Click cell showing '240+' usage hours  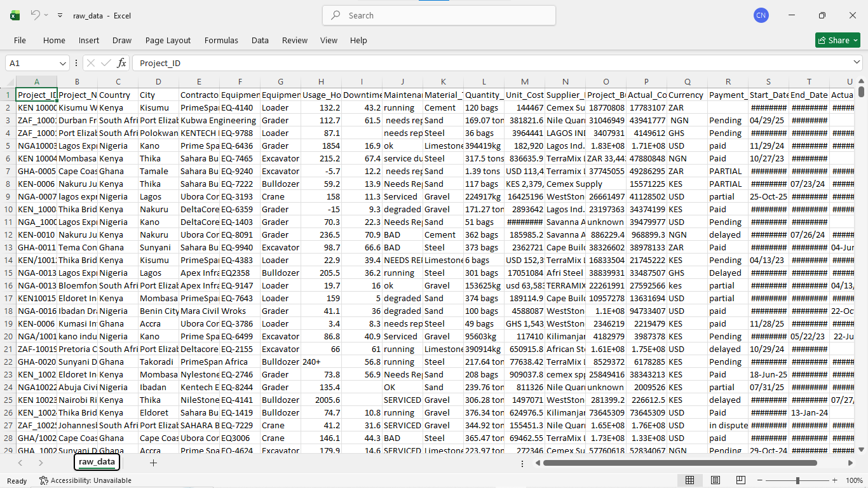coord(321,362)
